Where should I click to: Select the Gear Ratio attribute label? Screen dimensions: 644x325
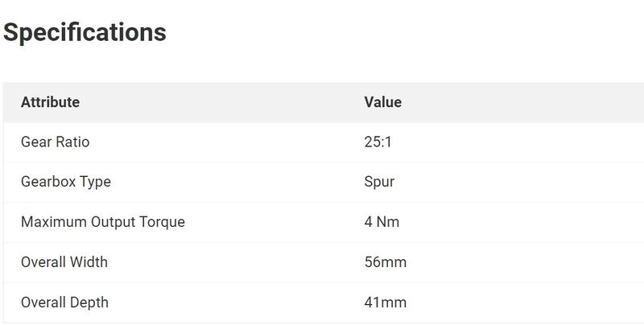coord(55,142)
